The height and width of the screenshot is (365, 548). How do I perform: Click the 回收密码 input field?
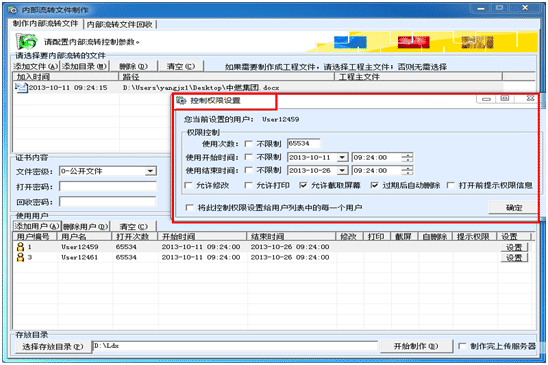pos(108,202)
